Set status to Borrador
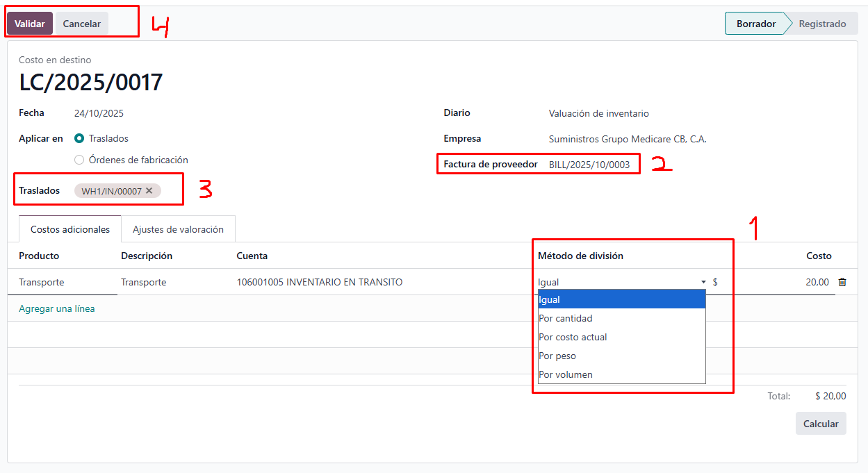Viewport: 868px width, 473px height. [756, 24]
